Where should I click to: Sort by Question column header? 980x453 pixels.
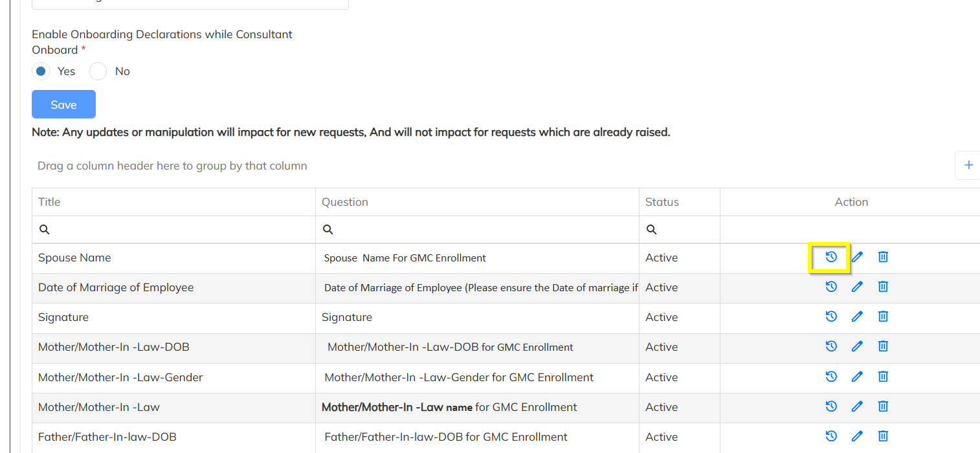click(x=345, y=202)
